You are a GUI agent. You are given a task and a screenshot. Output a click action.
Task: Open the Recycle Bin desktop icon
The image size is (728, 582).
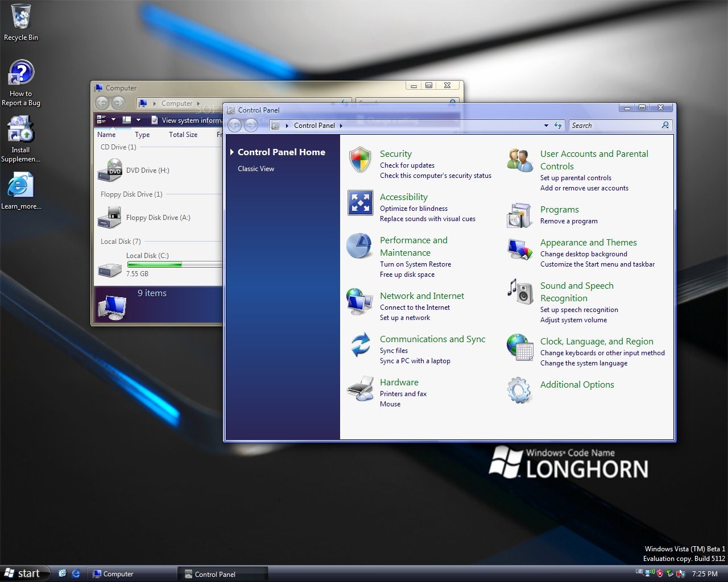point(21,22)
